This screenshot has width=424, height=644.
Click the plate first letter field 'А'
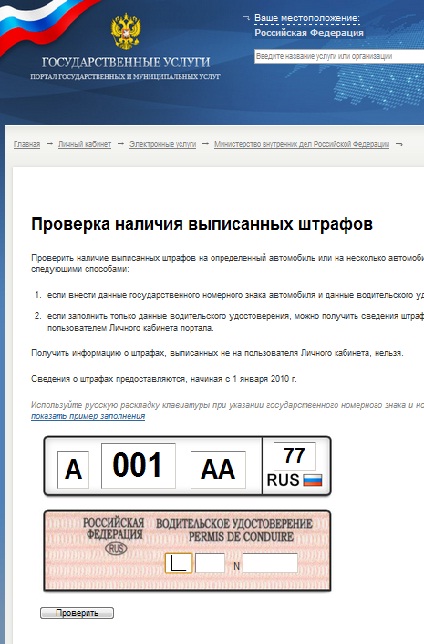[73, 469]
